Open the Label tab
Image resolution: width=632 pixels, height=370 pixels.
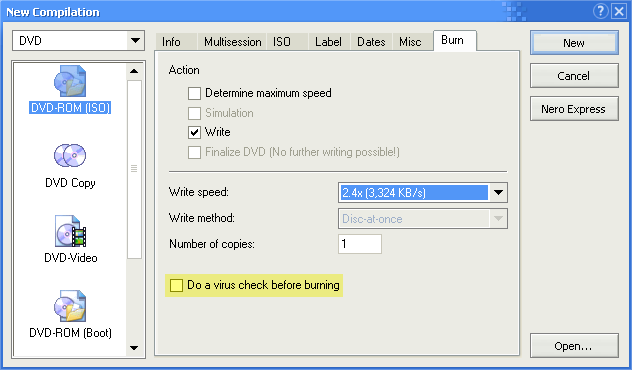(x=330, y=42)
